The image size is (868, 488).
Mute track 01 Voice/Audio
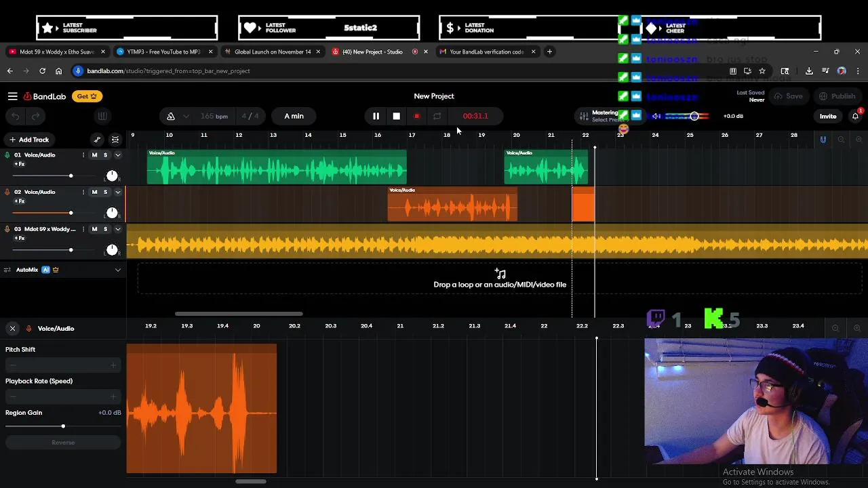(94, 155)
